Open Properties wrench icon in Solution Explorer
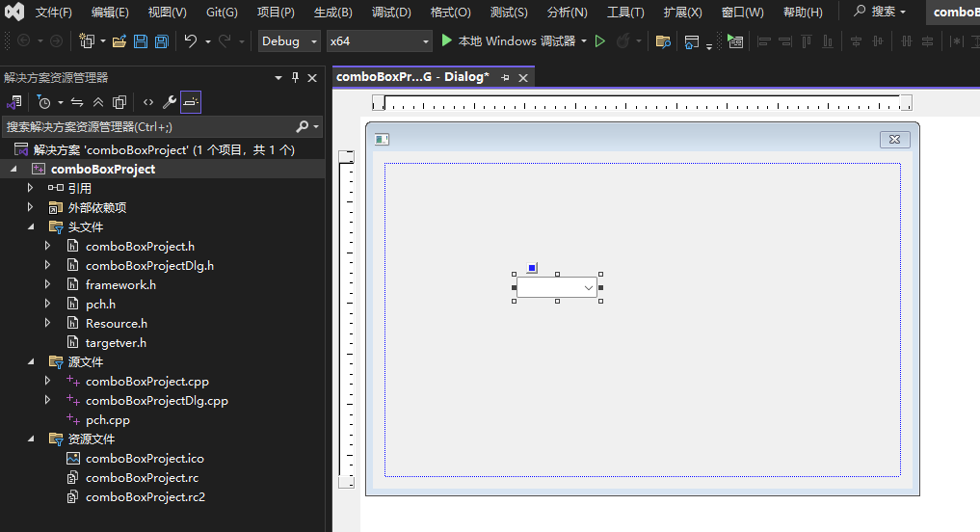 (169, 102)
